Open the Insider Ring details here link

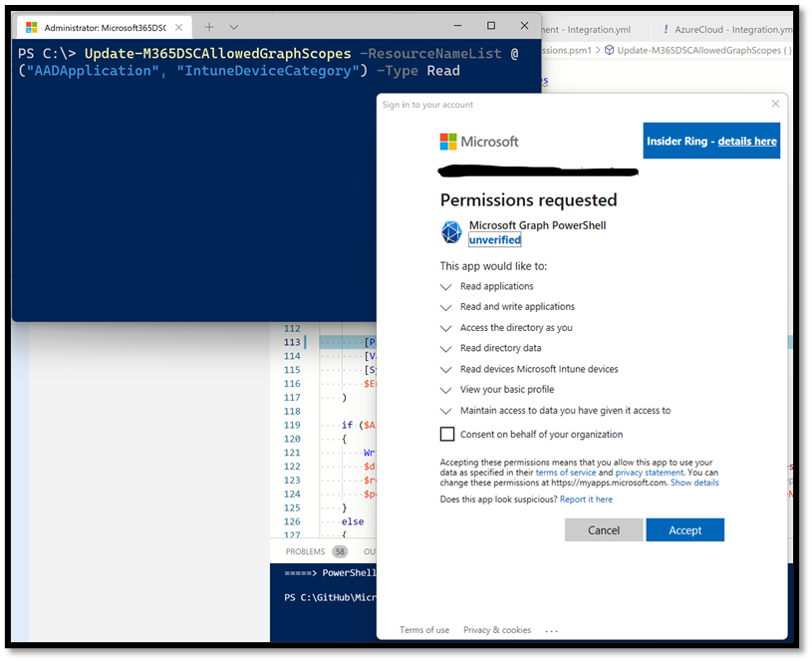(747, 141)
